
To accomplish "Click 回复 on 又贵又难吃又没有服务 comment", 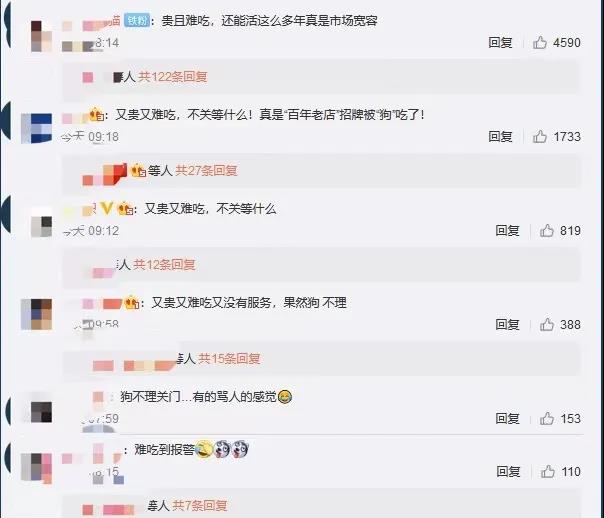I will click(x=507, y=324).
